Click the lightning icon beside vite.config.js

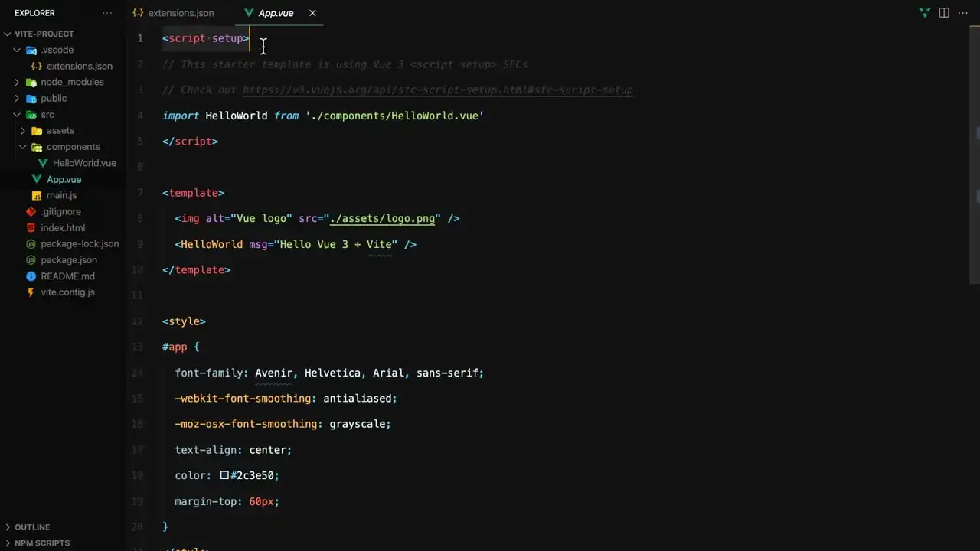(31, 292)
